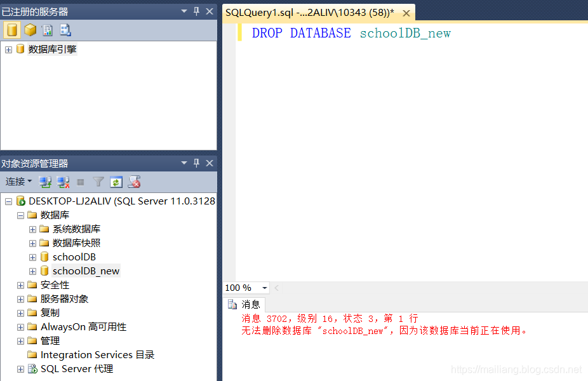Open window position menu of 已注册的服务器 panel

184,11
